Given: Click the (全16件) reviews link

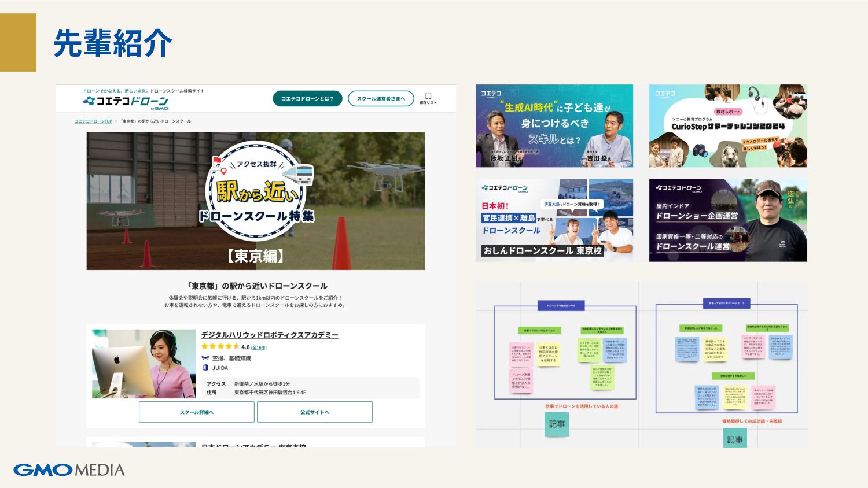Looking at the screenshot, I should click(x=259, y=347).
